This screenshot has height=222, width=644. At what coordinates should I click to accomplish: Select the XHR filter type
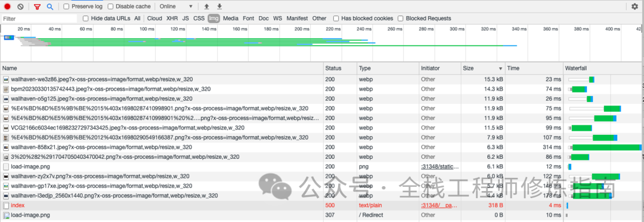172,18
